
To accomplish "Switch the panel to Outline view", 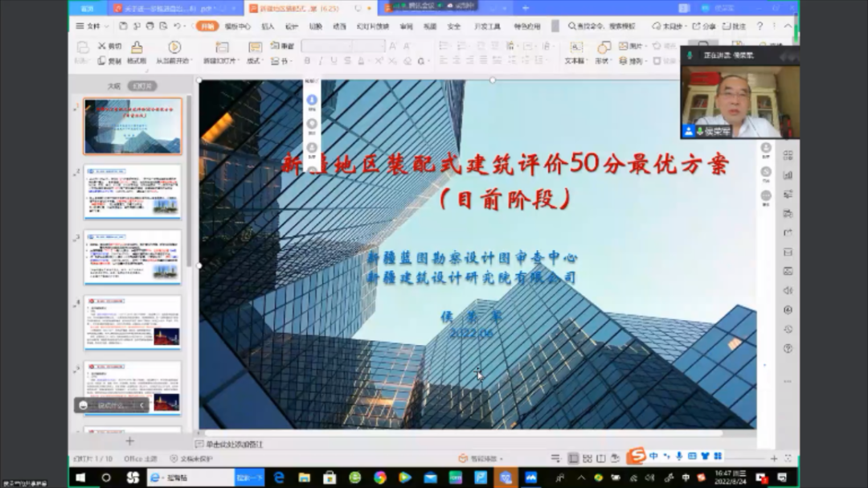I will click(113, 86).
